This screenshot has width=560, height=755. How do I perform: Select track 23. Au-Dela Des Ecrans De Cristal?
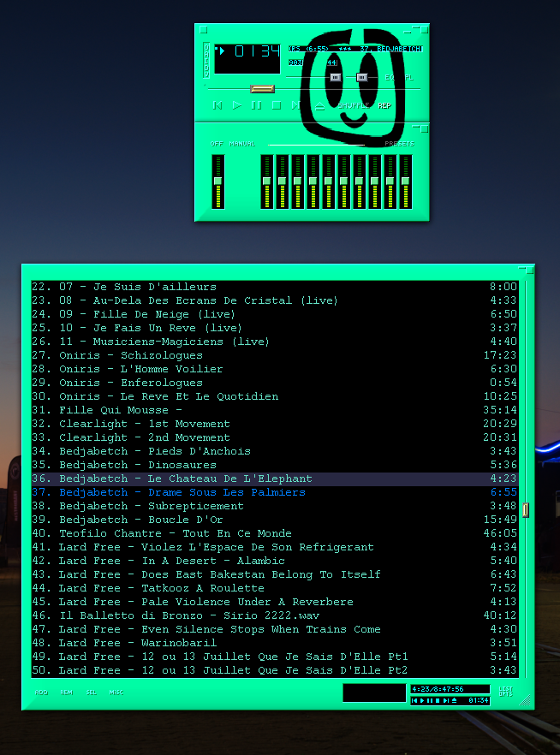275,300
